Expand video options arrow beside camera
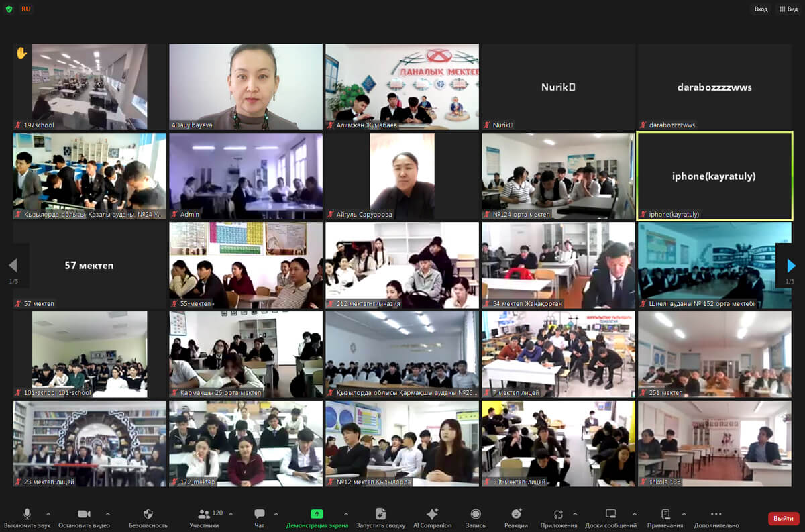 tap(107, 514)
